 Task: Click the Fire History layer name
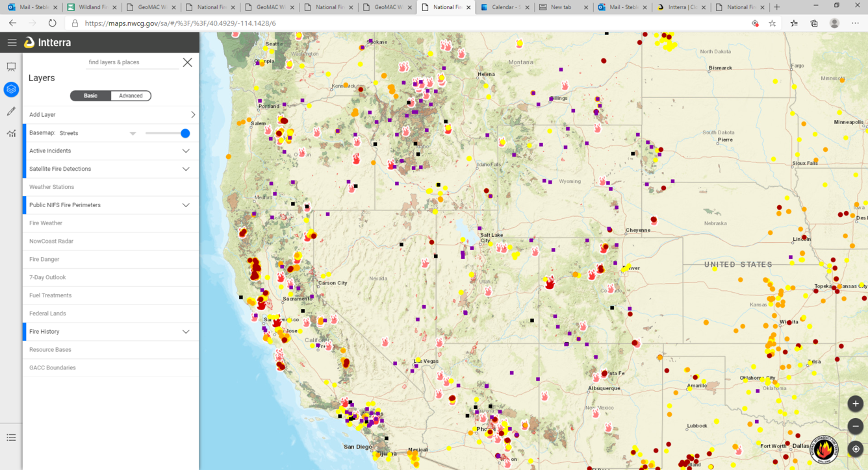tap(44, 332)
